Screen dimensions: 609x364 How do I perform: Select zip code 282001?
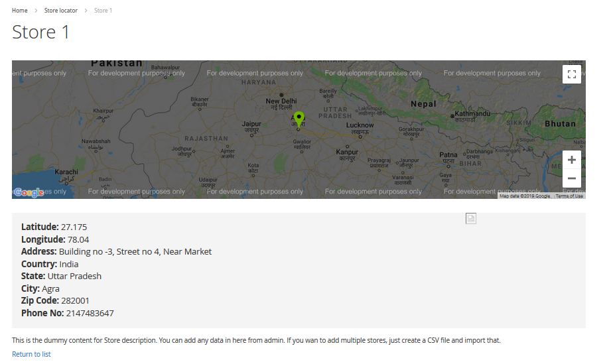(75, 300)
